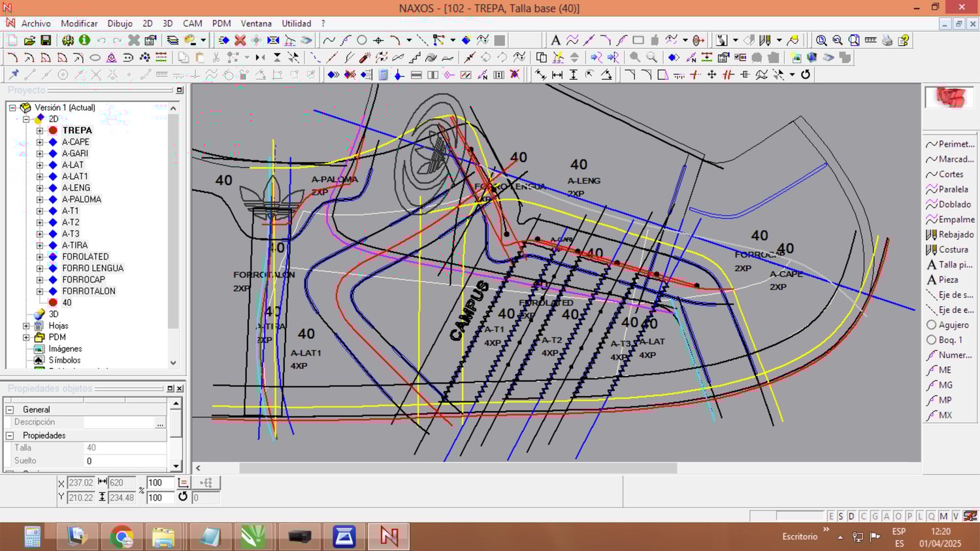Select FORRO LENGUA in project tree
This screenshot has height=551, width=980.
click(x=93, y=268)
